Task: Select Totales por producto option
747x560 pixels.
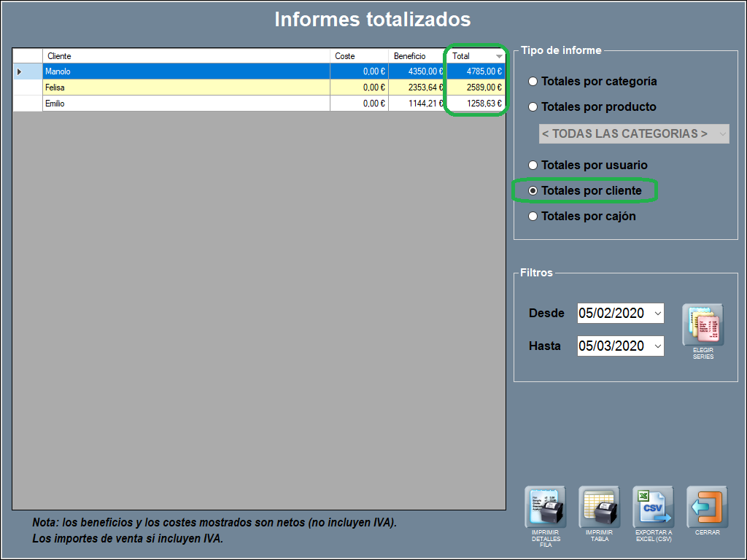Action: [x=533, y=107]
